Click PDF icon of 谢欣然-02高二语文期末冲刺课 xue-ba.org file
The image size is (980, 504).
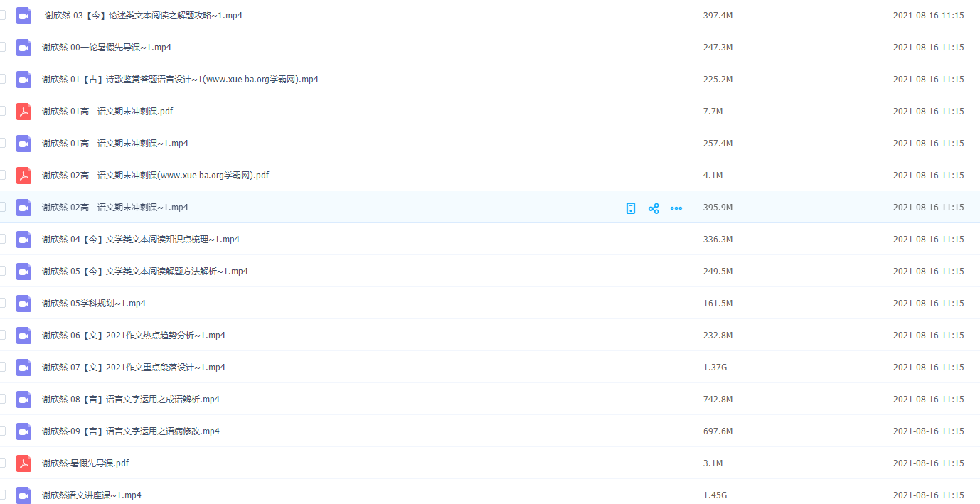click(x=24, y=176)
